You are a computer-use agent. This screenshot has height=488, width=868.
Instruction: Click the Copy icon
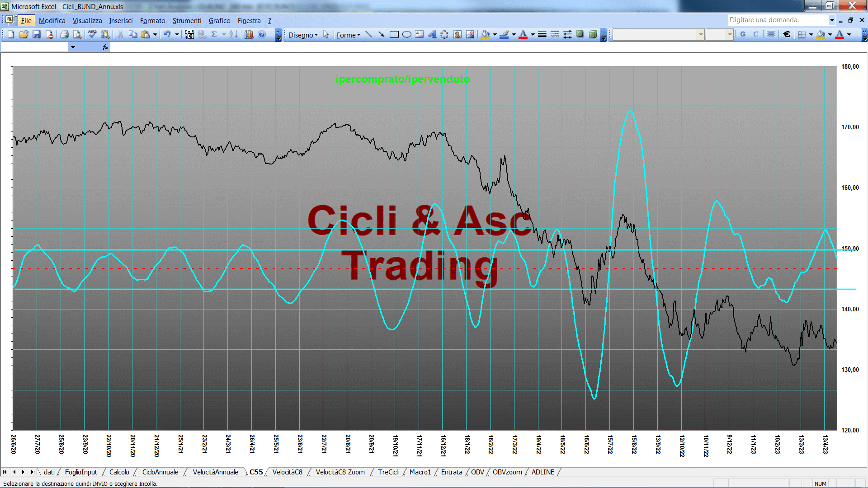(133, 34)
